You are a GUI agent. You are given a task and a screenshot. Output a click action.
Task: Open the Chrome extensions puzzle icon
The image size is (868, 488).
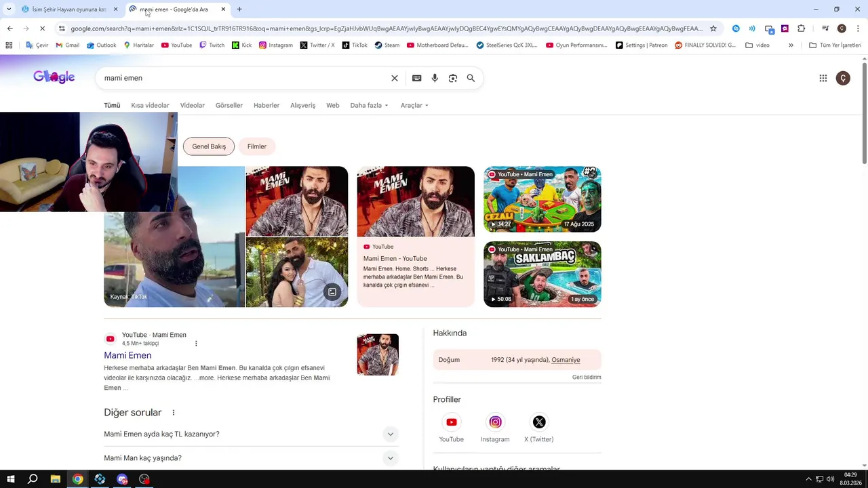click(x=802, y=28)
